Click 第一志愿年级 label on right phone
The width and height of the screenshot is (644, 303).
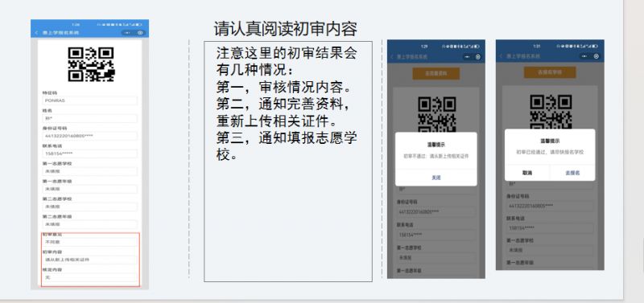pos(519,262)
